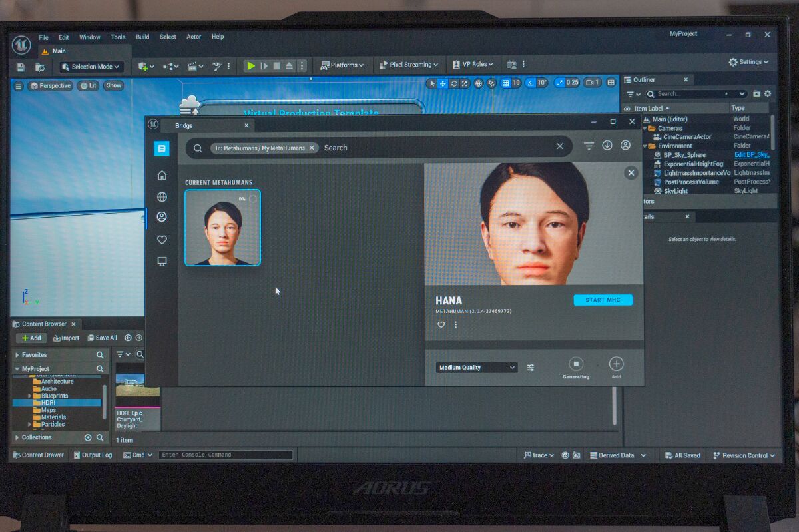Image resolution: width=799 pixels, height=532 pixels.
Task: Switch the world/local coordinate globe icon
Action: 479,83
